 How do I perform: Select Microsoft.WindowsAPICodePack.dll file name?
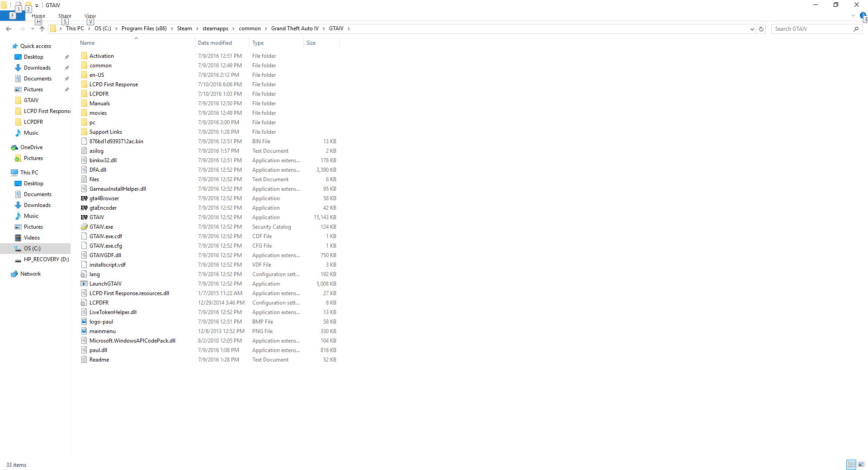(x=132, y=341)
